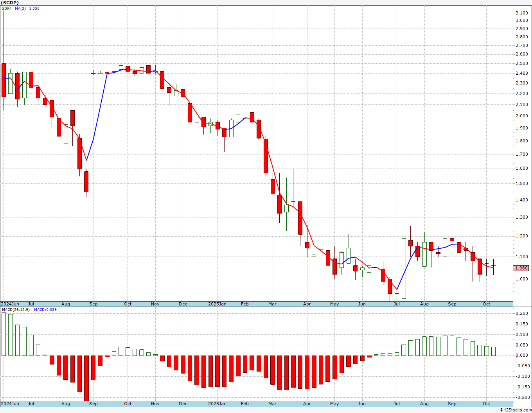Pick the 2.800 price axis value

(x=522, y=37)
